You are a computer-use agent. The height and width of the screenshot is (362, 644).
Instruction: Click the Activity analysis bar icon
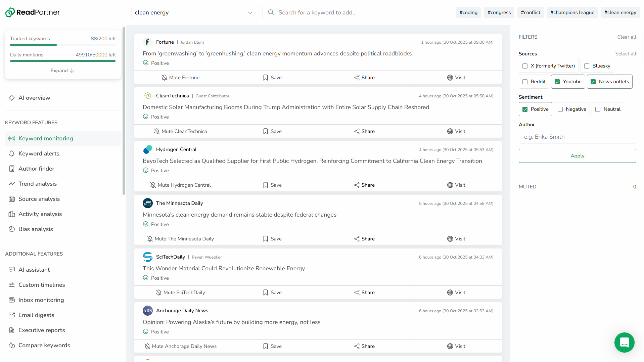pyautogui.click(x=12, y=214)
